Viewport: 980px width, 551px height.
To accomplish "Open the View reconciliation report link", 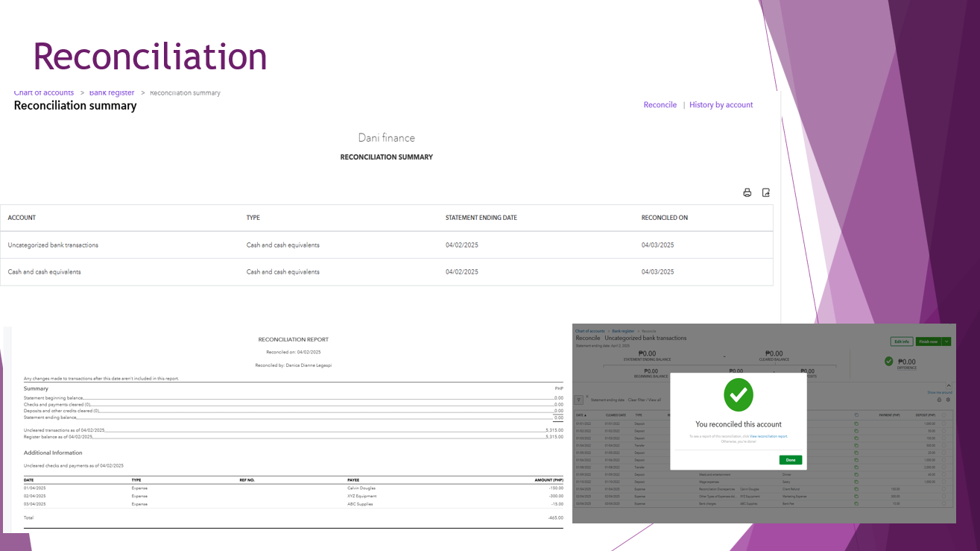I will 768,436.
